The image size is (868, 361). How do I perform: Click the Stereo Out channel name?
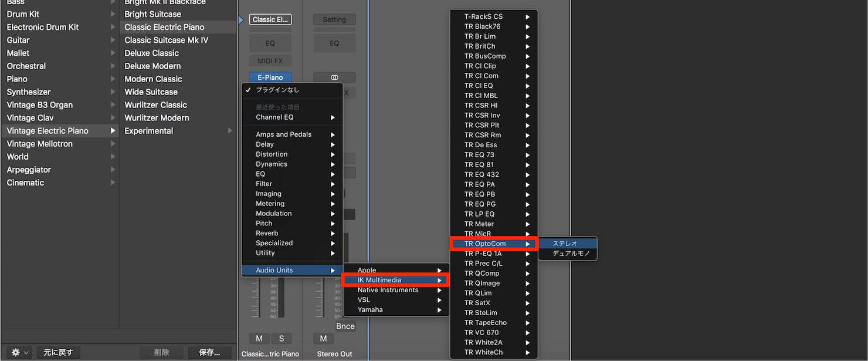click(x=335, y=354)
